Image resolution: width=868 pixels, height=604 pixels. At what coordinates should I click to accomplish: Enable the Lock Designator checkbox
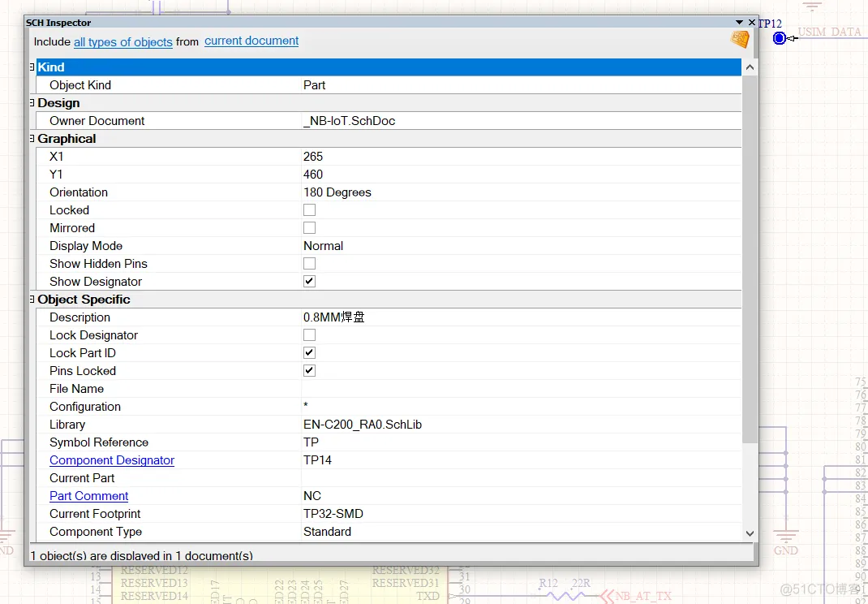pos(309,334)
